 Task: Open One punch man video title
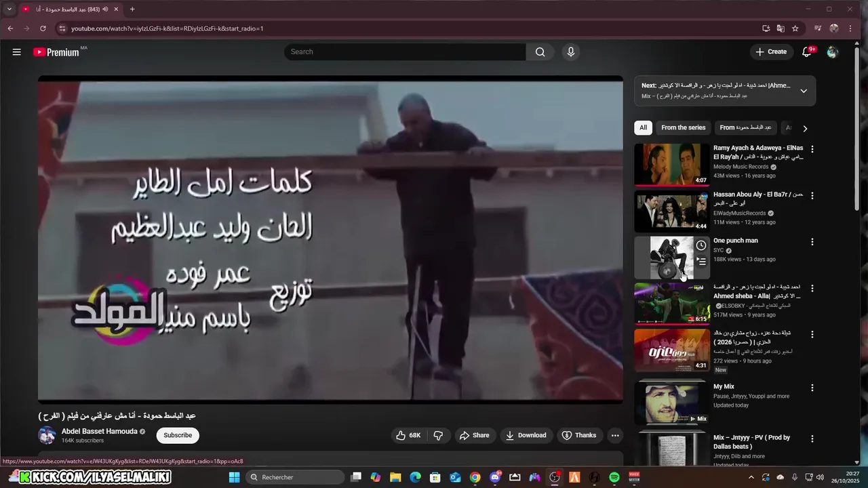(x=736, y=241)
